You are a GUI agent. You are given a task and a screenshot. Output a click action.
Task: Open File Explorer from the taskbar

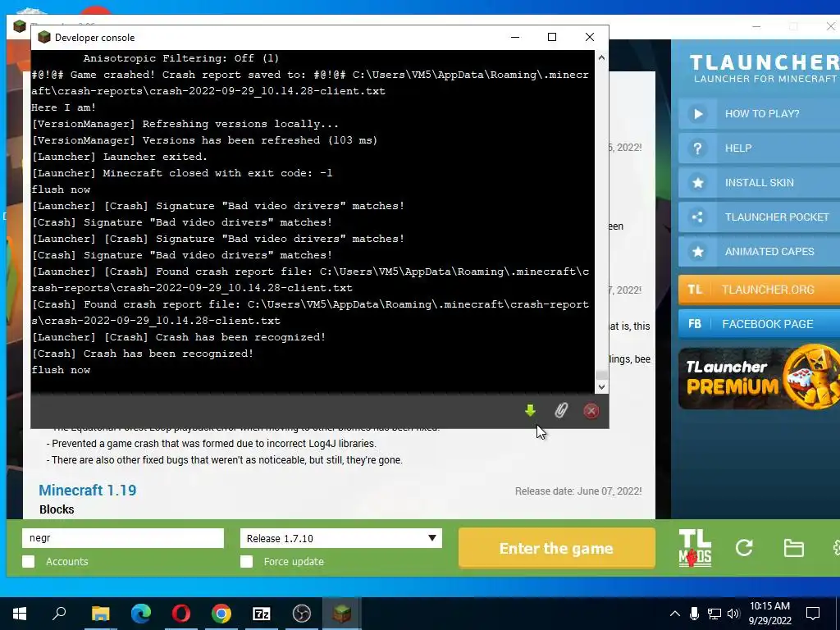100,614
